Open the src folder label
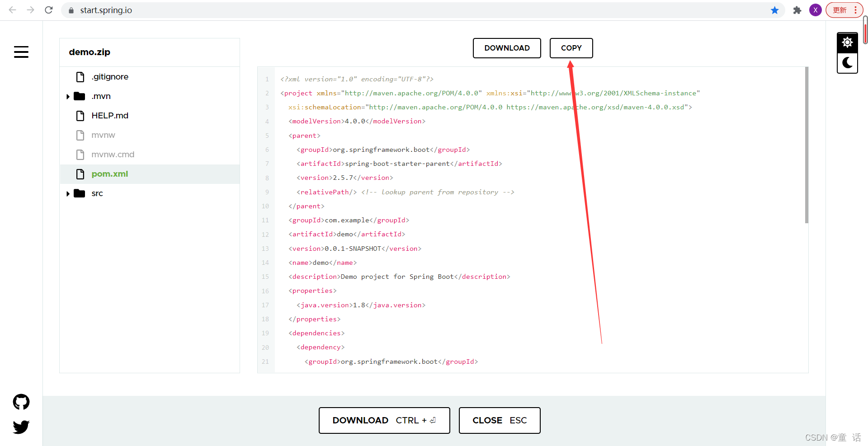Image resolution: width=868 pixels, height=446 pixels. (97, 193)
